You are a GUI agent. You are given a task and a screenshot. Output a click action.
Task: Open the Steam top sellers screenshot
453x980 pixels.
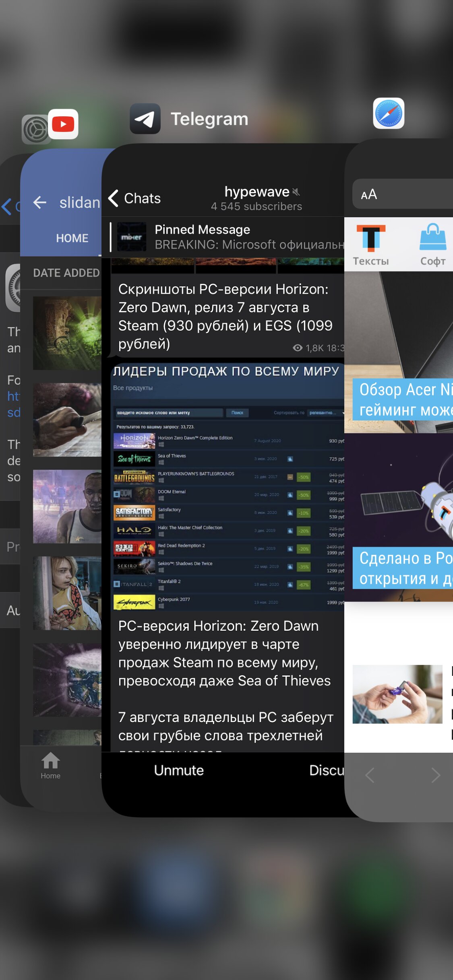(228, 488)
